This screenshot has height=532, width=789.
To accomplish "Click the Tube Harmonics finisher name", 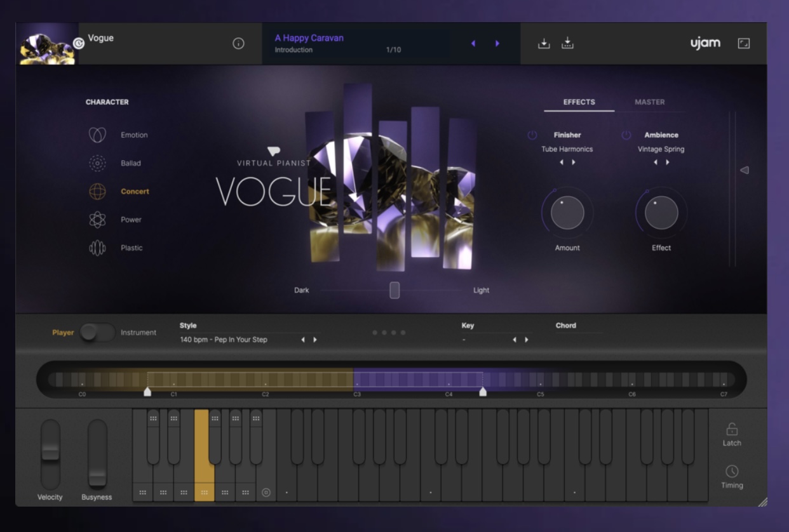I will [567, 149].
